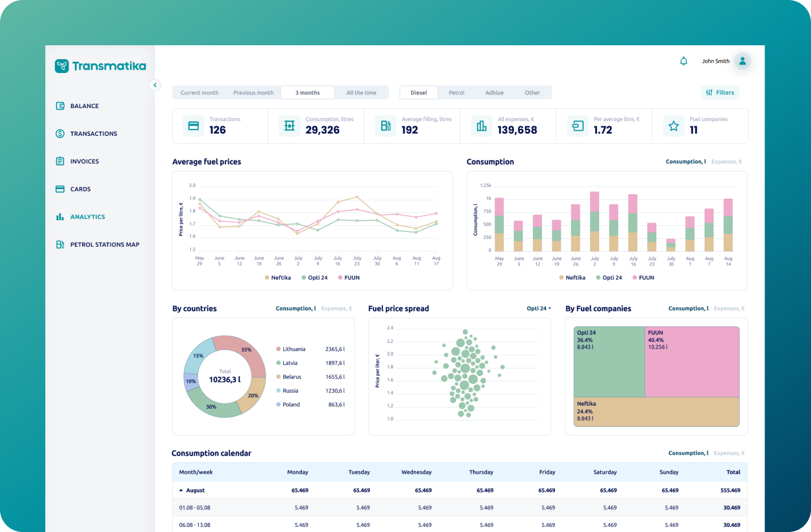Toggle Neftika legend in Average fuel prices
The image size is (811, 532).
coord(278,278)
